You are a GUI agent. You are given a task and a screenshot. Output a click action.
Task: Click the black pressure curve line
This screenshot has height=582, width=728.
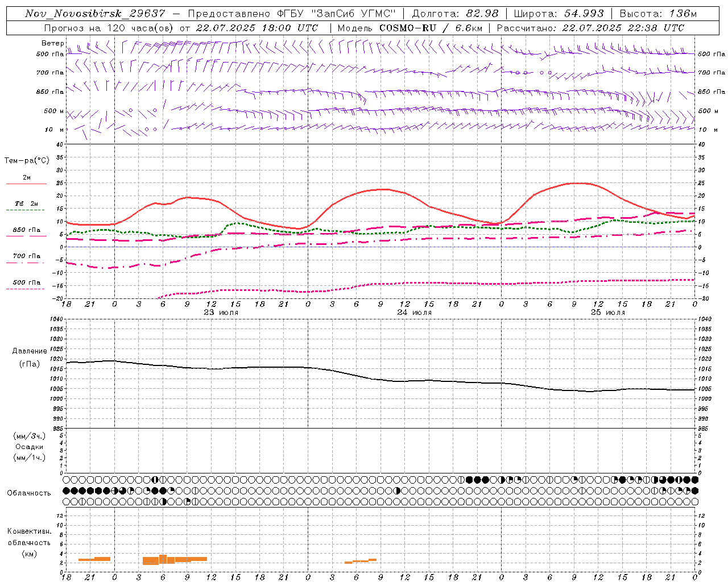[380, 376]
